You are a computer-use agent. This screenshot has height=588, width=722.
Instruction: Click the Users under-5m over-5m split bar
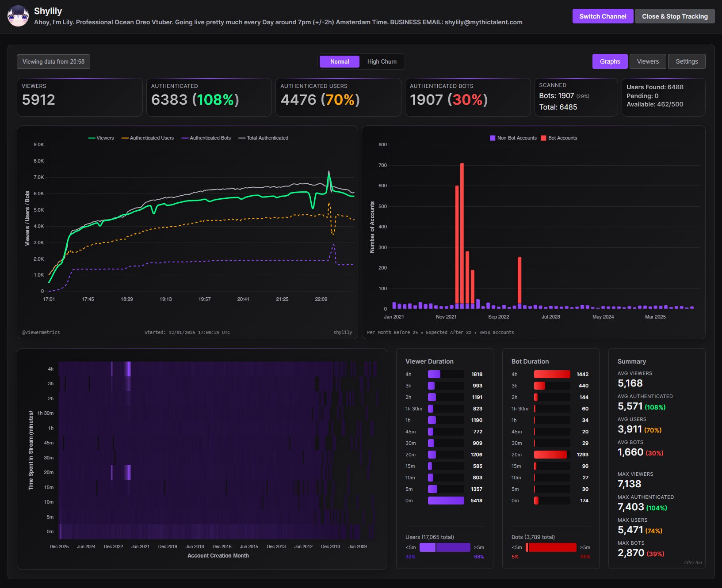tap(445, 547)
